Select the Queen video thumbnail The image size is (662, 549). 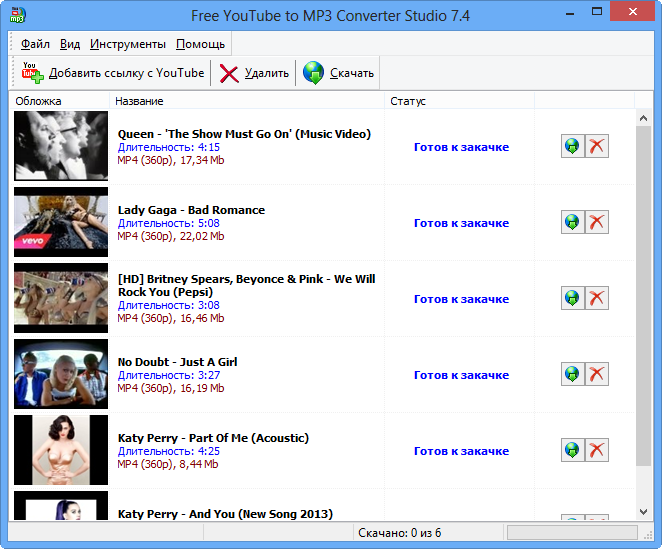(x=61, y=146)
